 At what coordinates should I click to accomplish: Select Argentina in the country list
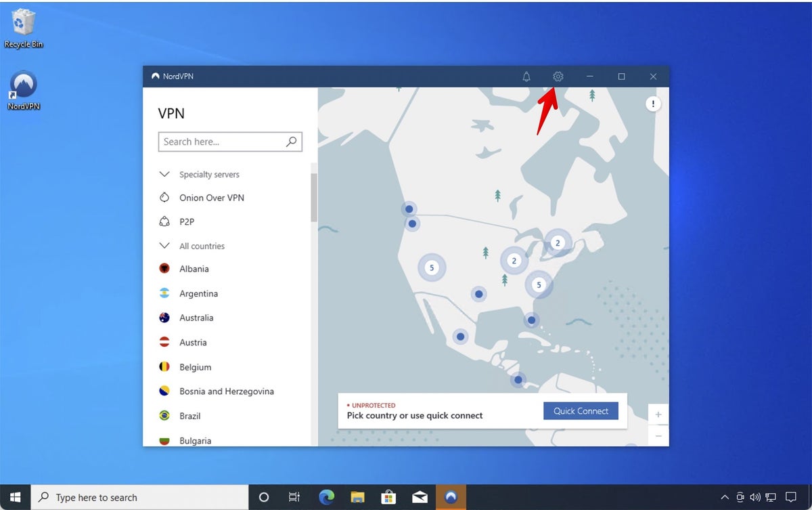[199, 293]
